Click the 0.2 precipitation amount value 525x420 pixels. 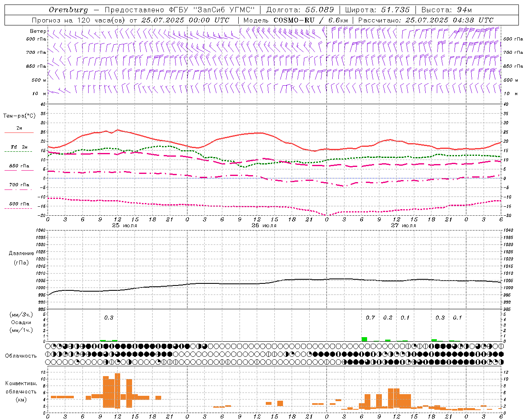pyautogui.click(x=388, y=318)
